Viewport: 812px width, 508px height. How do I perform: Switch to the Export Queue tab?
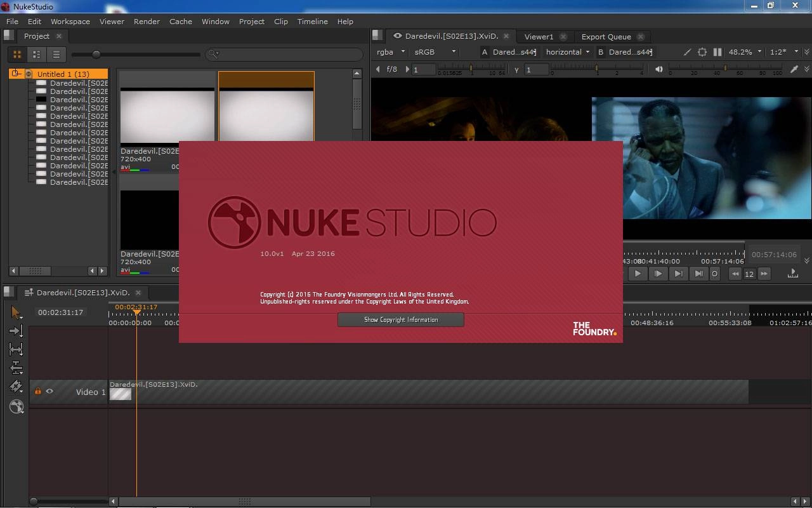point(606,36)
